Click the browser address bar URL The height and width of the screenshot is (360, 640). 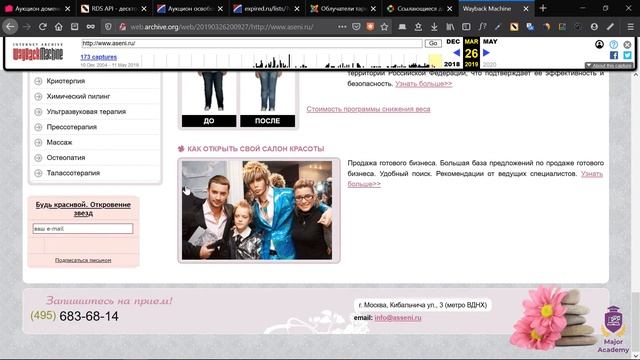[222, 27]
